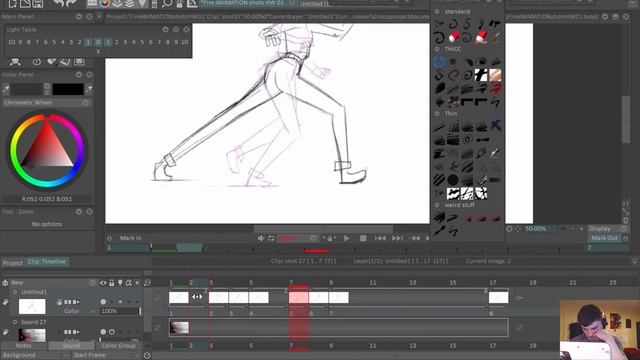Open the Sound tab

71,345
